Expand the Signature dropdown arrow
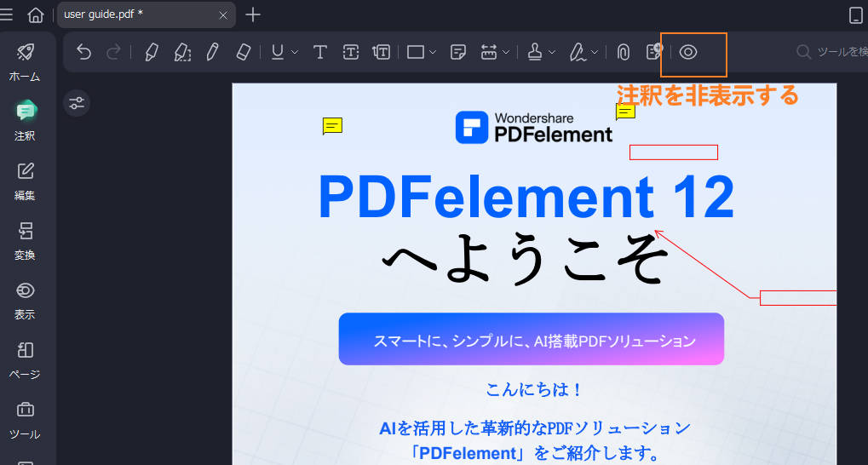This screenshot has width=868, height=465. click(x=594, y=53)
